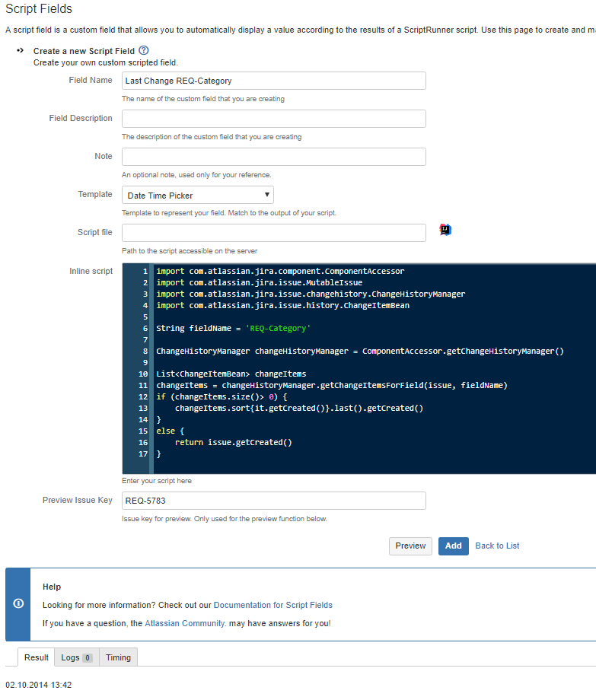
Task: Click import MutableIssue line in editor
Action: coord(260,282)
